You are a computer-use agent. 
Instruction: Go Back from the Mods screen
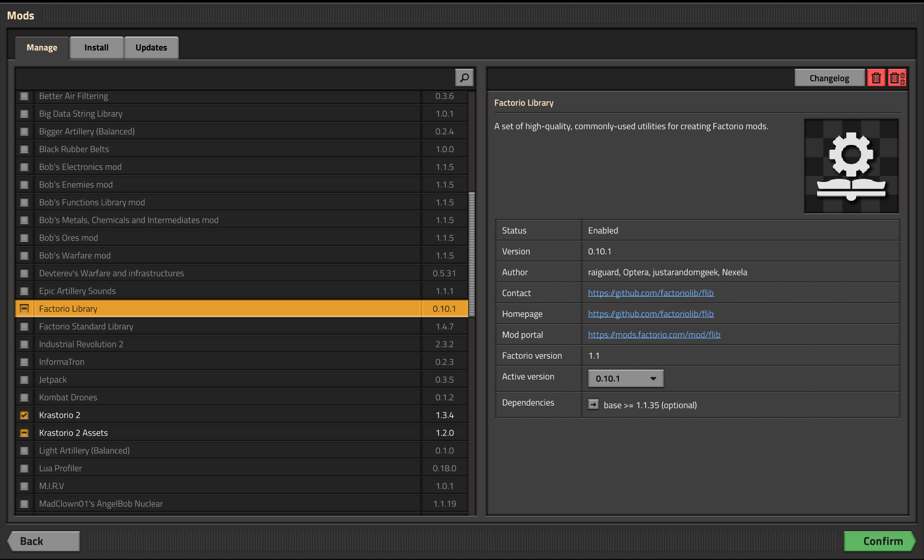click(44, 541)
